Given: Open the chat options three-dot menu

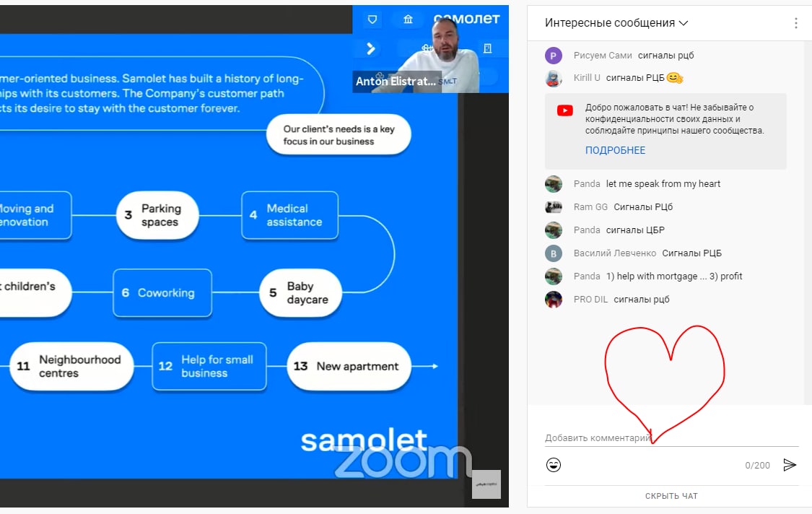Looking at the screenshot, I should coord(796,23).
